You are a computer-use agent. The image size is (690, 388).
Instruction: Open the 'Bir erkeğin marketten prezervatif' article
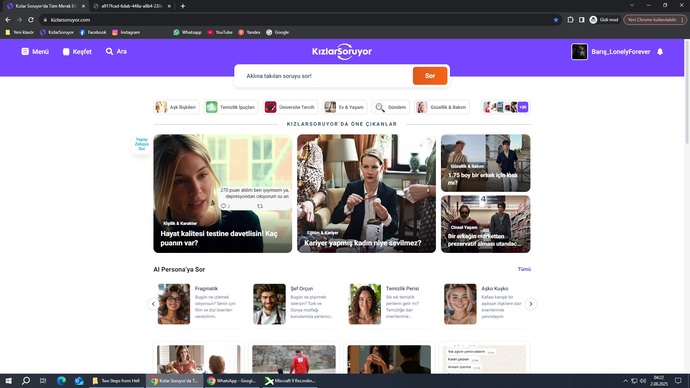point(485,224)
